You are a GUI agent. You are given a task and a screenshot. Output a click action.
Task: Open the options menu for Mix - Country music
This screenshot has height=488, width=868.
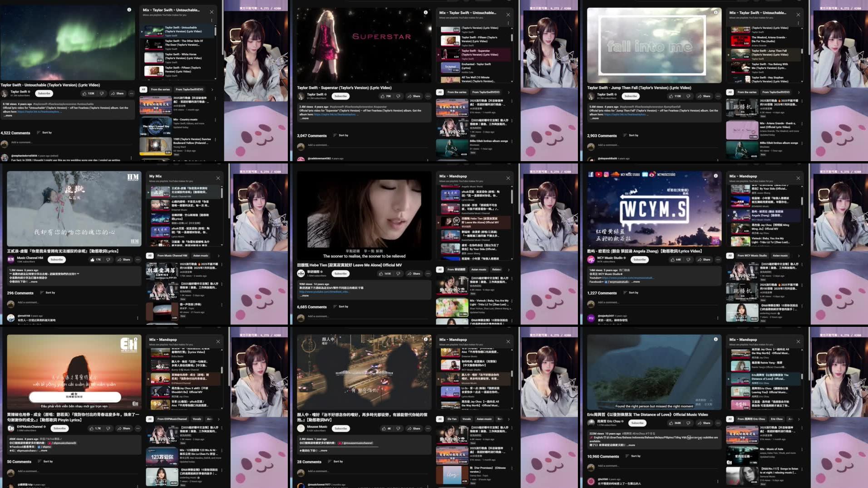215,120
